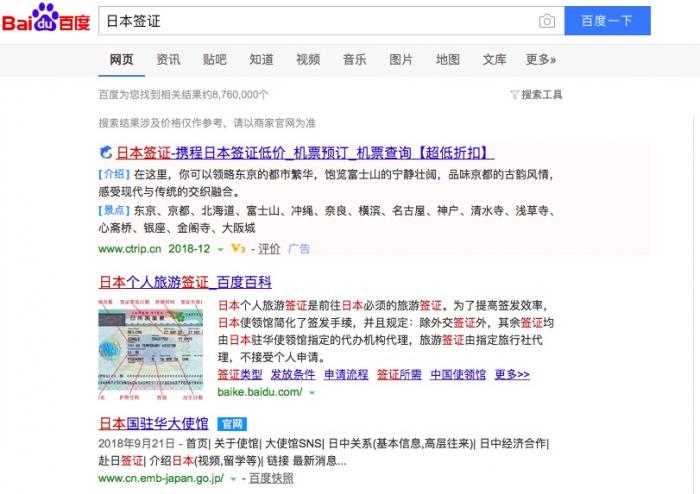Click the [介绍] label in the Ctrip ad

114,174
